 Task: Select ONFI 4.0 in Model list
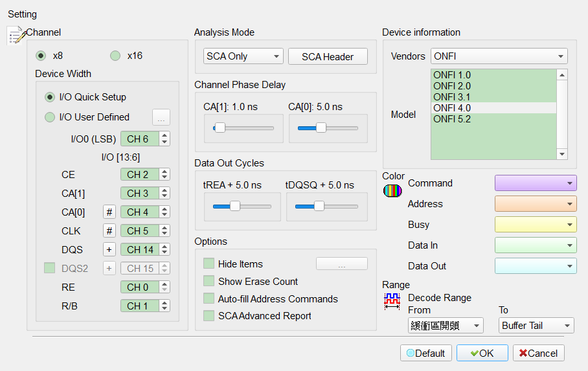click(x=493, y=108)
